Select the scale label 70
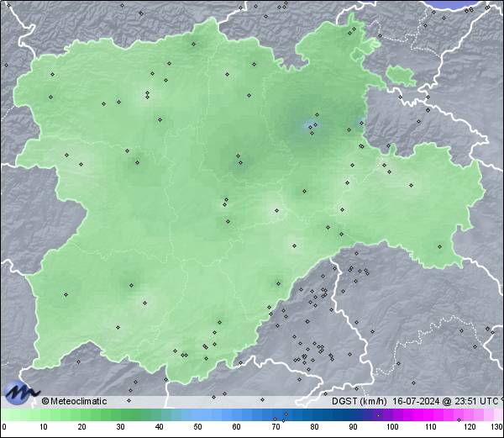Image resolution: width=504 pixels, height=438 pixels. pos(276,427)
